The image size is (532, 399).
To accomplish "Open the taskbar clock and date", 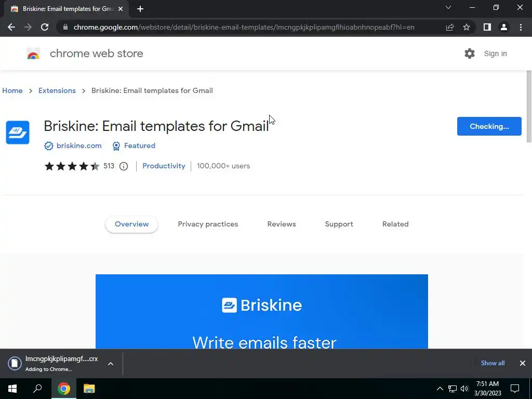I will coord(487,389).
